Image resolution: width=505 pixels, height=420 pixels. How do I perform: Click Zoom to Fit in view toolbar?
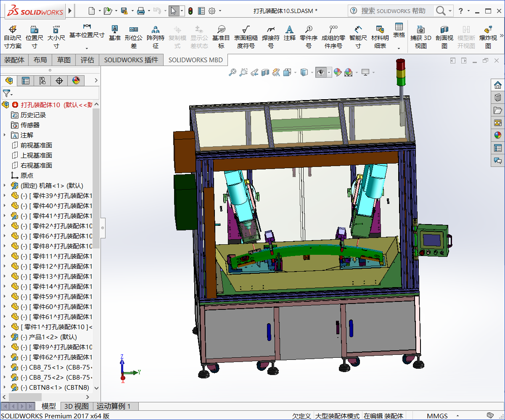click(233, 73)
